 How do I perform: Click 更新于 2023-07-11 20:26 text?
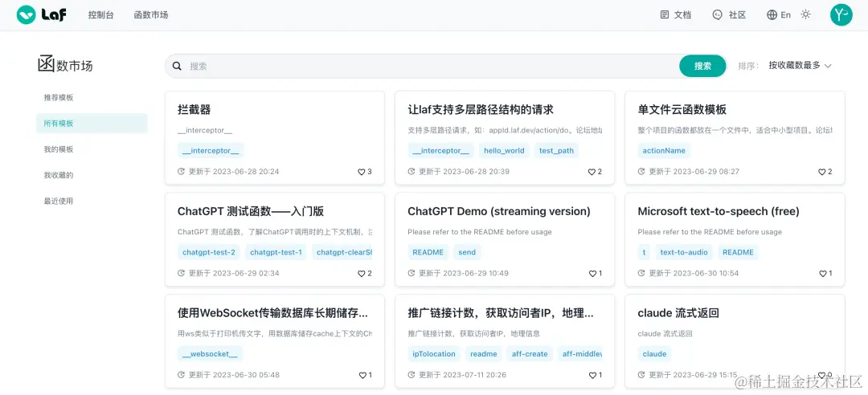462,375
